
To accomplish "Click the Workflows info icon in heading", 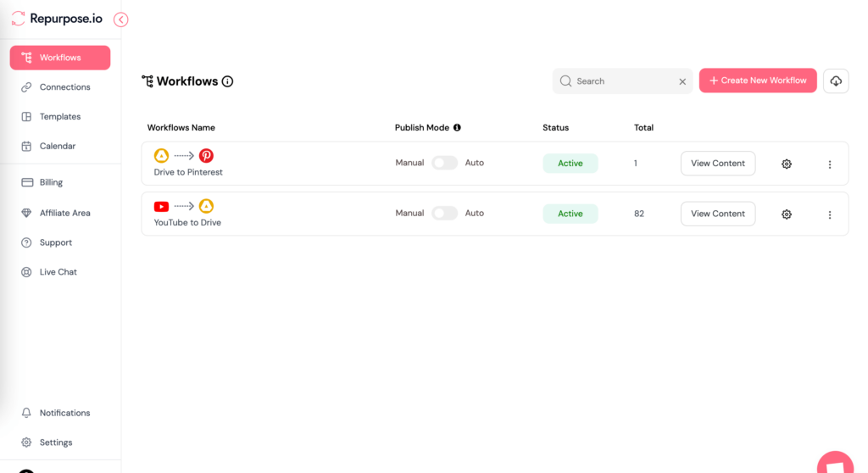I will (227, 81).
